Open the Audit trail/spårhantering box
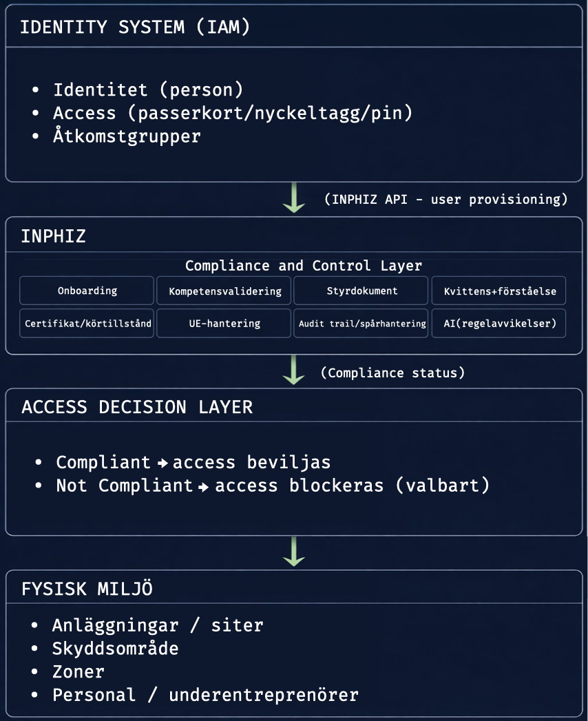Image resolution: width=588 pixels, height=721 pixels. pos(361,324)
